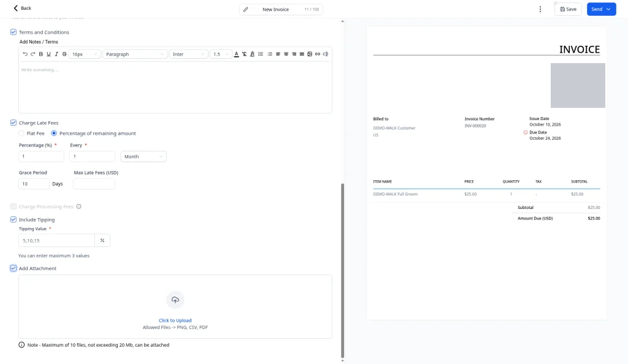628x364 pixels.
Task: Click the percent symbol on Tipping Value
Action: 102,240
